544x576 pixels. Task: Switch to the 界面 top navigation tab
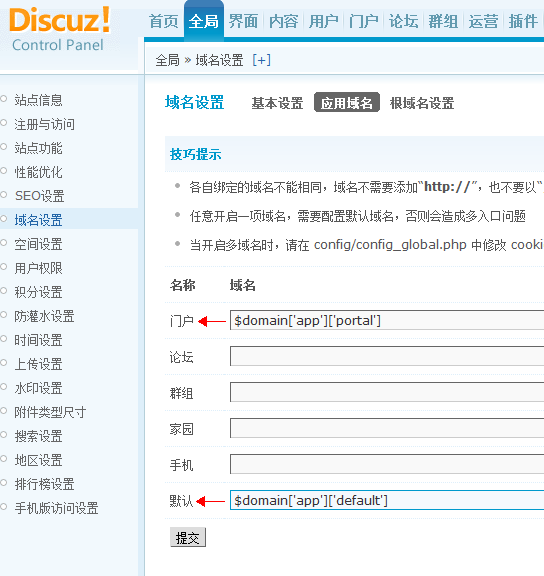(243, 21)
